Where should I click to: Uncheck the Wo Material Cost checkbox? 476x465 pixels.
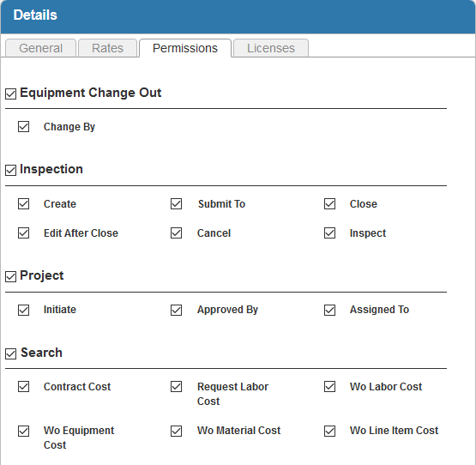(x=177, y=431)
